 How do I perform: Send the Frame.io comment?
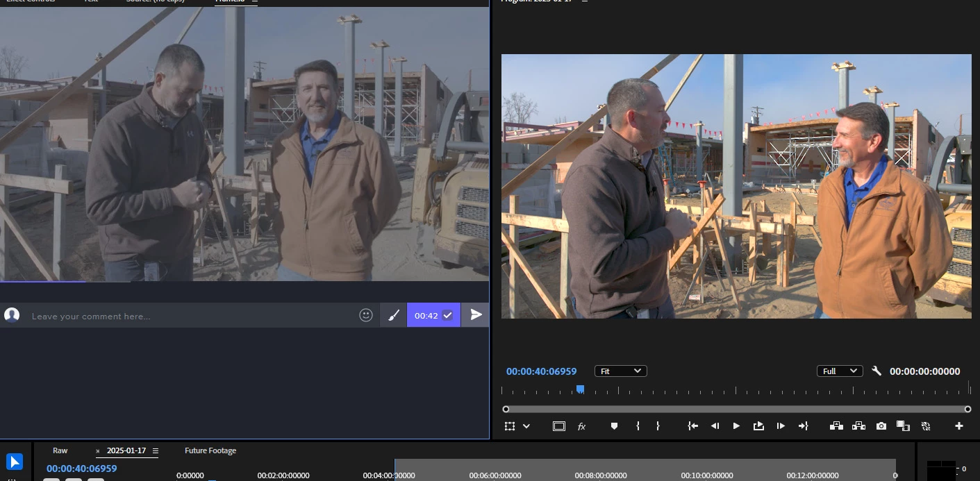tap(476, 315)
